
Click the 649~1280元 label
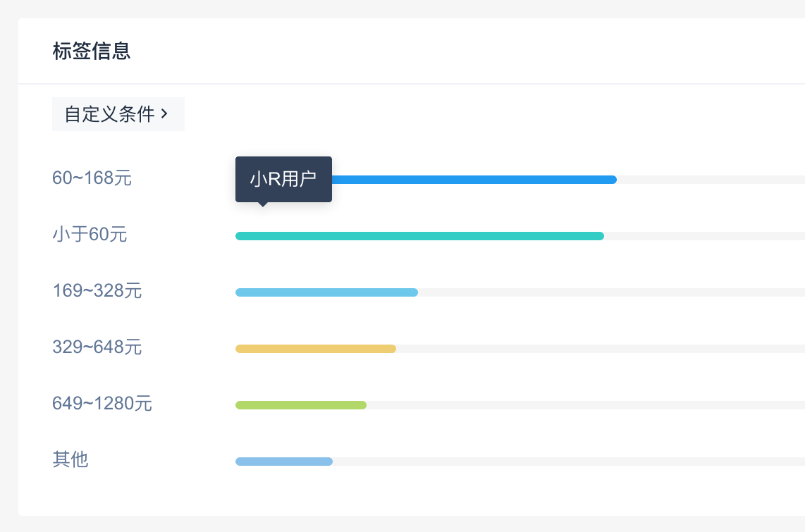[x=102, y=404]
